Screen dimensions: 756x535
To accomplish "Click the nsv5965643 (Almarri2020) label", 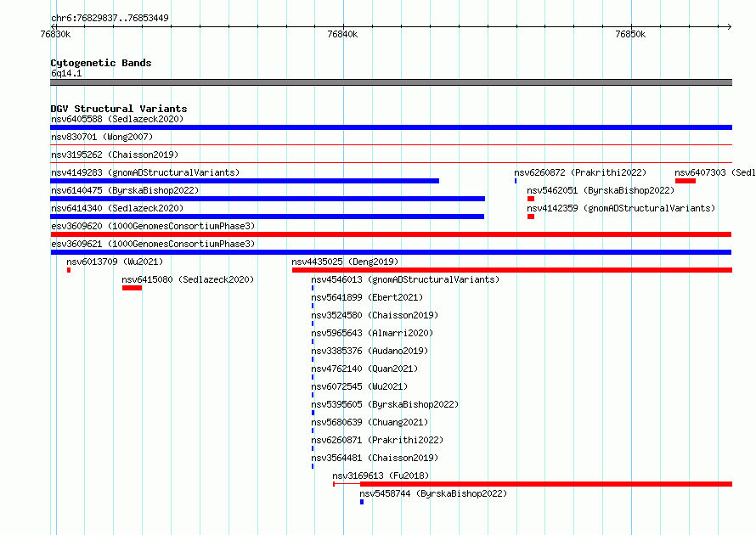I will point(372,333).
